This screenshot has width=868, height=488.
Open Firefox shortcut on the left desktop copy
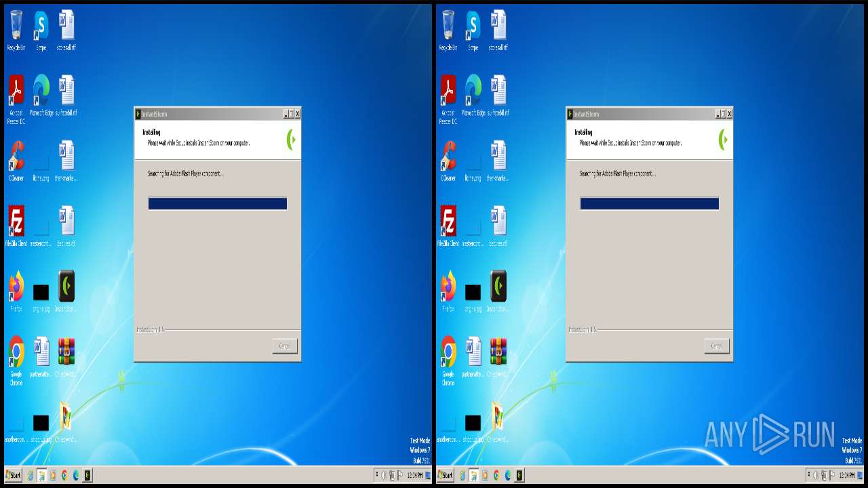click(x=16, y=291)
